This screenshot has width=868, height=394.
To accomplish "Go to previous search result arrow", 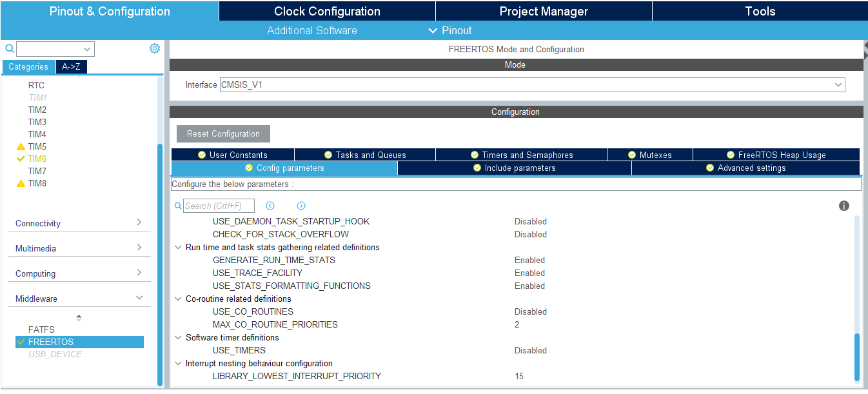I will (x=270, y=206).
